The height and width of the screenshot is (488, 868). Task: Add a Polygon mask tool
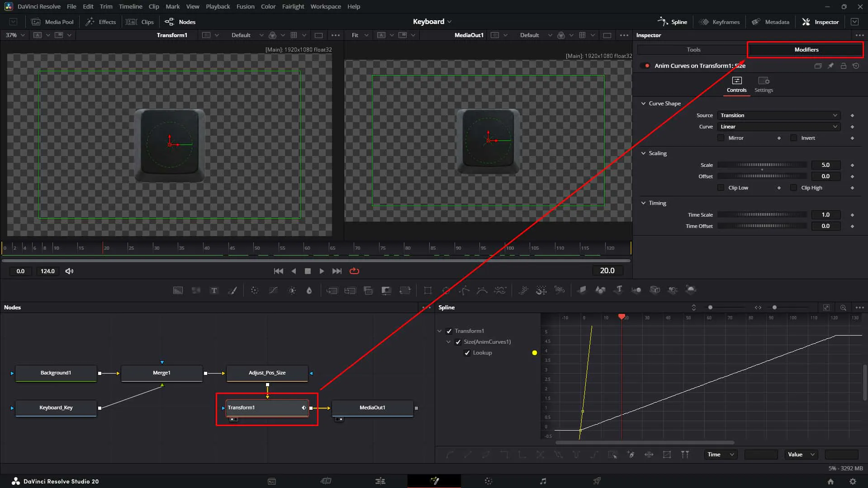(464, 290)
